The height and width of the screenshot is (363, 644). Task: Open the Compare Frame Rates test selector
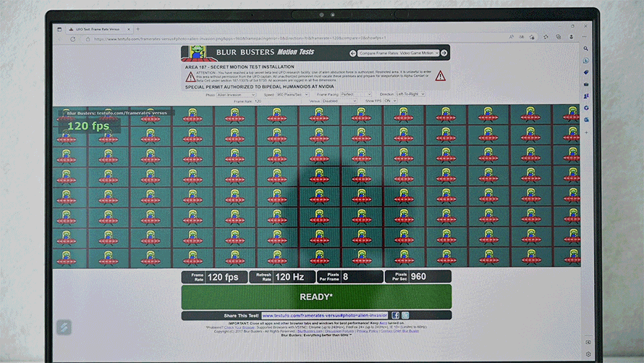(x=399, y=53)
